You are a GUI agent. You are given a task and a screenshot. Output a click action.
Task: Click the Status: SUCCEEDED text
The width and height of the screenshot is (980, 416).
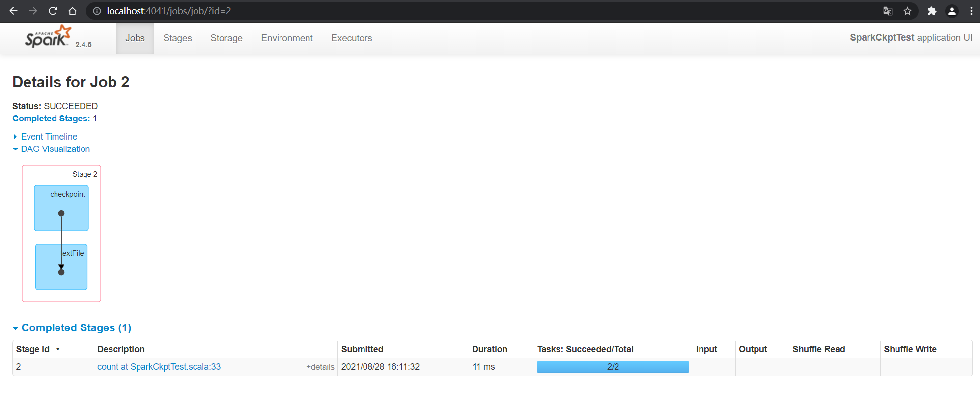point(55,106)
